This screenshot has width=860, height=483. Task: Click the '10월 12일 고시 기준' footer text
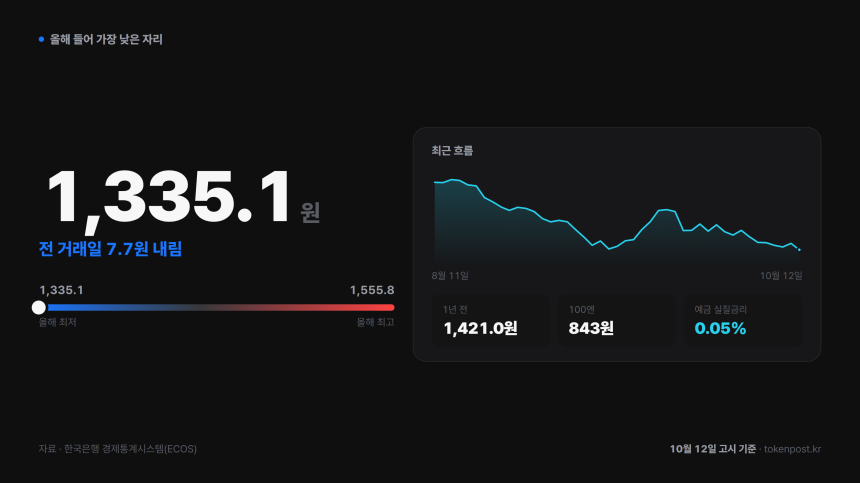[x=712, y=448]
